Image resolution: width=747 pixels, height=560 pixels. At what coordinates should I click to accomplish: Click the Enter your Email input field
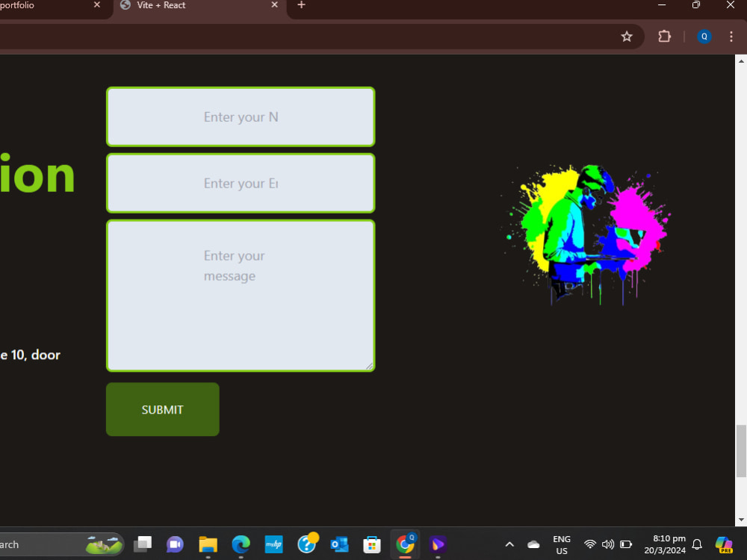pos(241,184)
